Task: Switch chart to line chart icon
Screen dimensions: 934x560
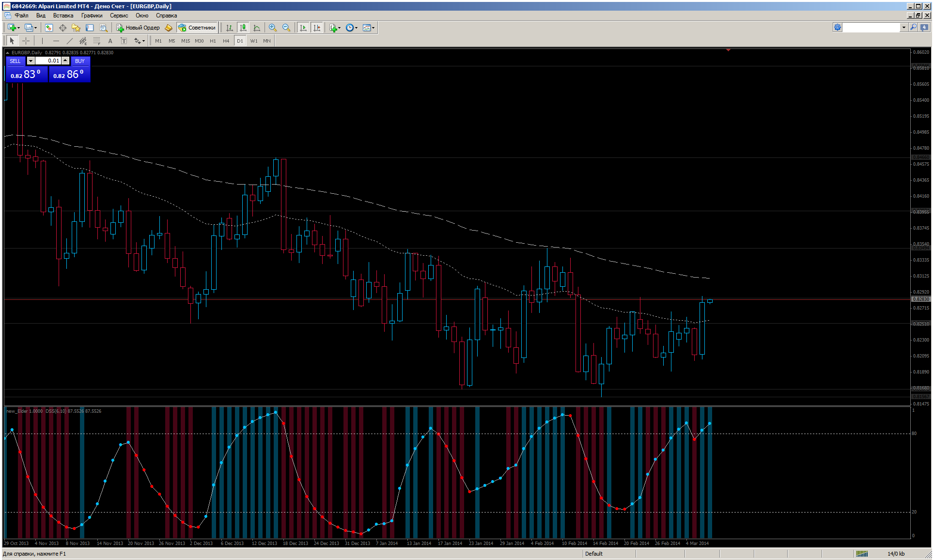Action: click(257, 28)
